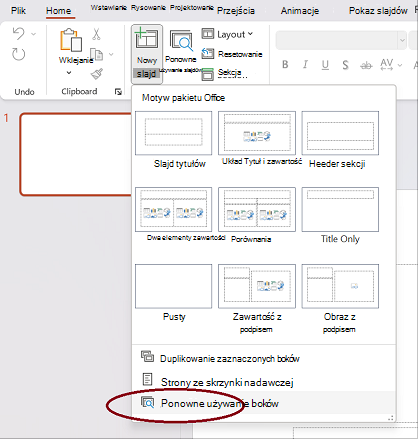This screenshot has height=439, width=418.
Task: Click the character spacing AV icon
Action: click(x=387, y=64)
